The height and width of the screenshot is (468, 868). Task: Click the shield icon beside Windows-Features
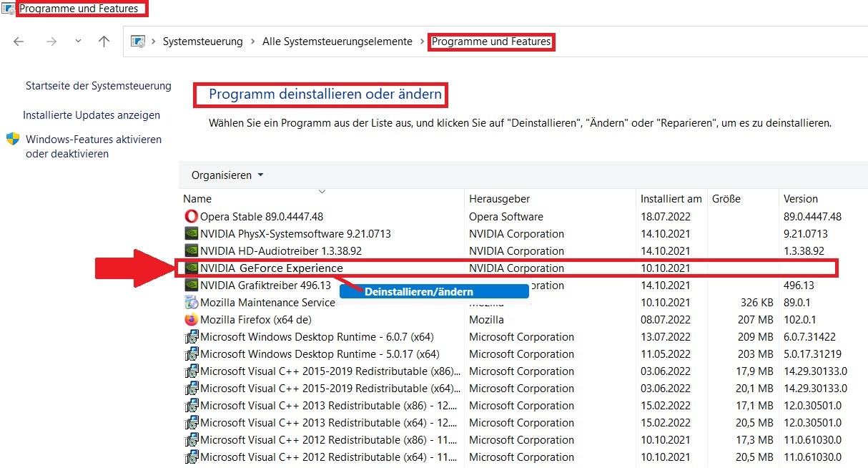[x=13, y=139]
